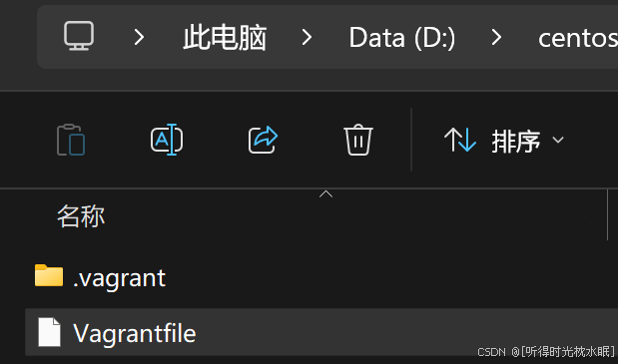The height and width of the screenshot is (364, 618).
Task: Expand the chevron after Data (D:)
Action: (496, 37)
